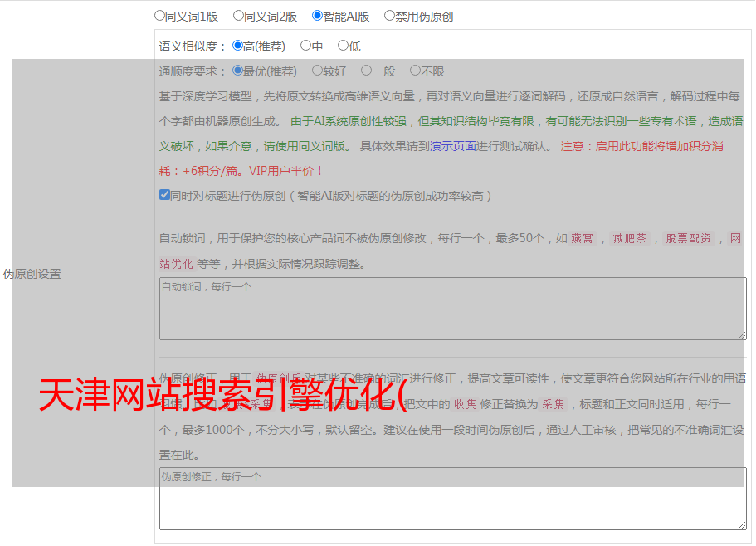Select the 同义词1版 radio option
The height and width of the screenshot is (546, 756).
point(159,16)
